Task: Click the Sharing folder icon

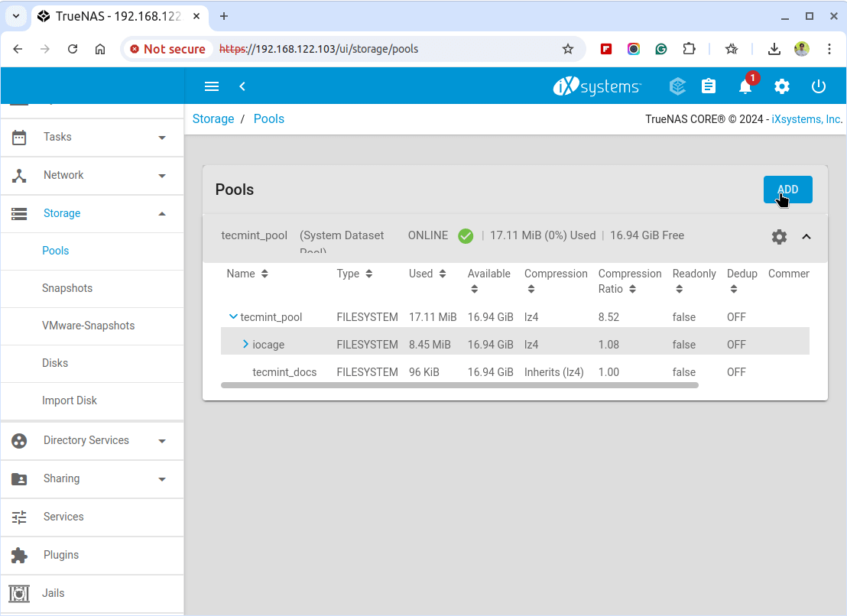Action: pyautogui.click(x=19, y=479)
